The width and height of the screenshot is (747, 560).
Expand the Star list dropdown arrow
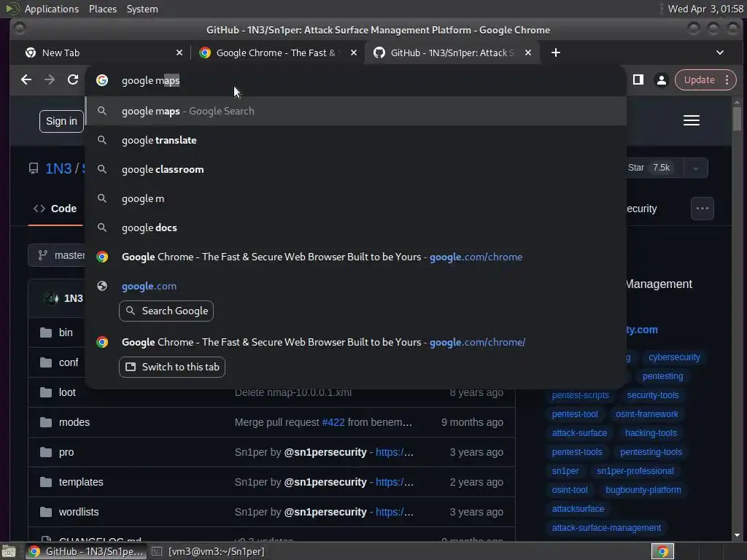695,168
